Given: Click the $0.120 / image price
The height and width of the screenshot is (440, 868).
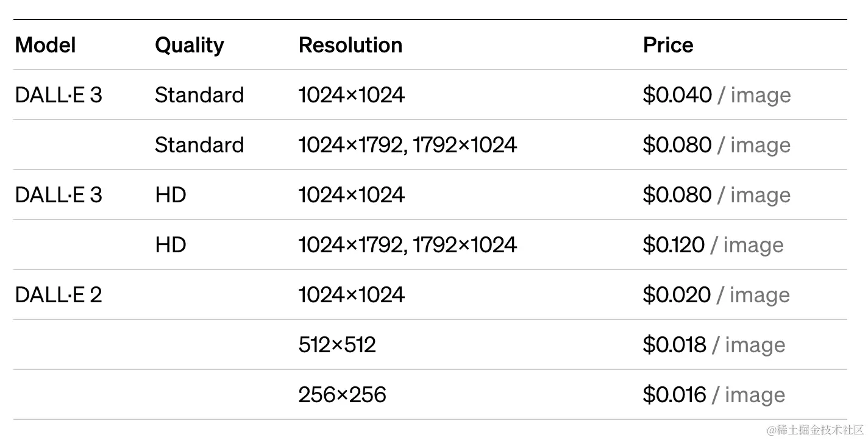Looking at the screenshot, I should point(713,245).
